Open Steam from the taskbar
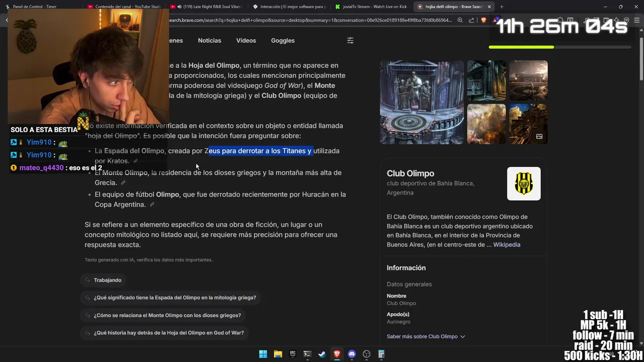This screenshot has width=644, height=362. point(322,354)
